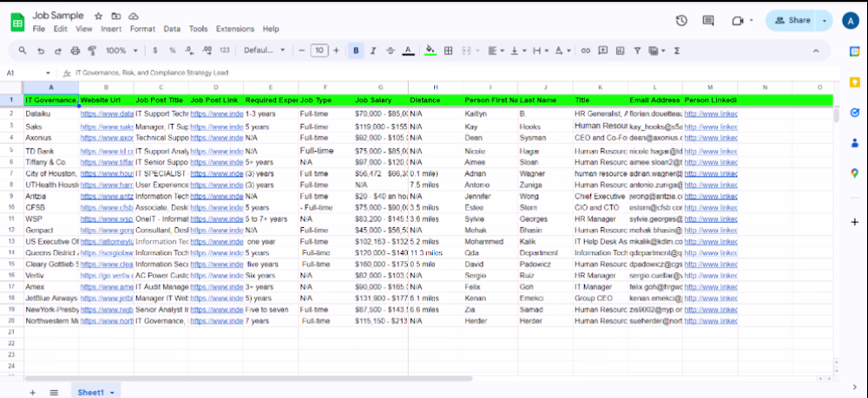Apply strikethrough formatting
868x398 pixels.
(x=391, y=50)
